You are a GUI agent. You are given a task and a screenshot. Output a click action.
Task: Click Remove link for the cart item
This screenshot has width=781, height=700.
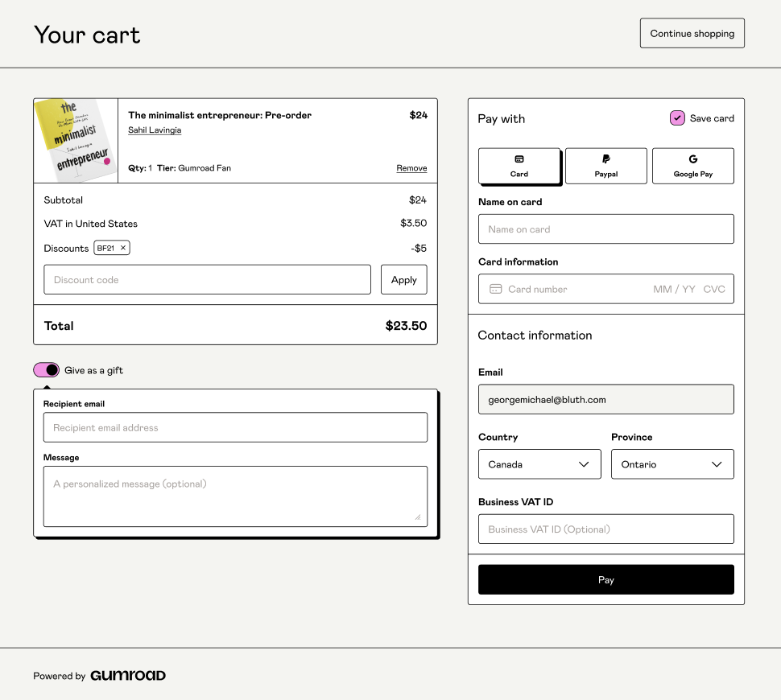[x=411, y=168]
